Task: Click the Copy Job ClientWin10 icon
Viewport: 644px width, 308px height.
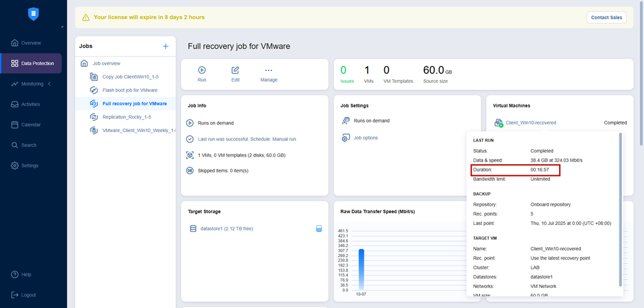Action: pyautogui.click(x=94, y=77)
